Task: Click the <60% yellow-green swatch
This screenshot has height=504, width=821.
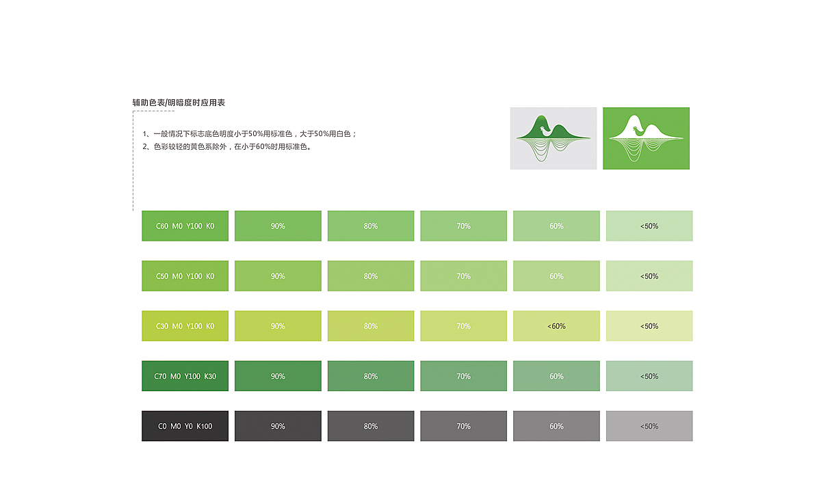Action: (x=556, y=326)
